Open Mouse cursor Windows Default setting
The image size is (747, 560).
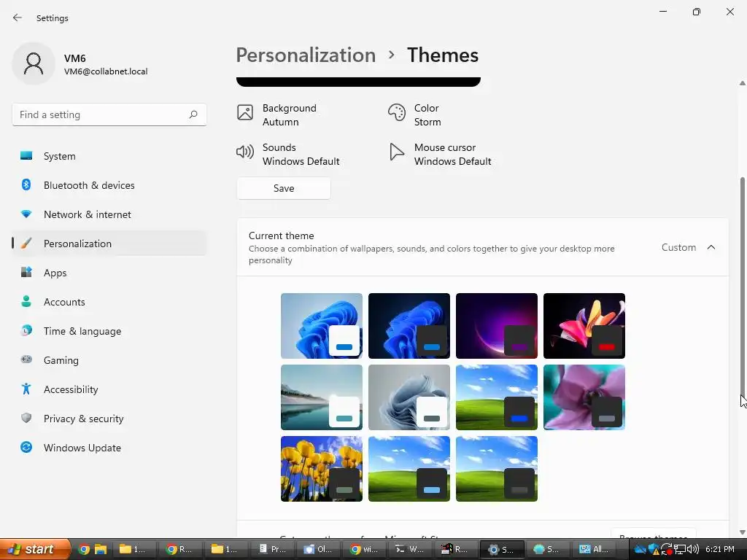[x=440, y=155]
